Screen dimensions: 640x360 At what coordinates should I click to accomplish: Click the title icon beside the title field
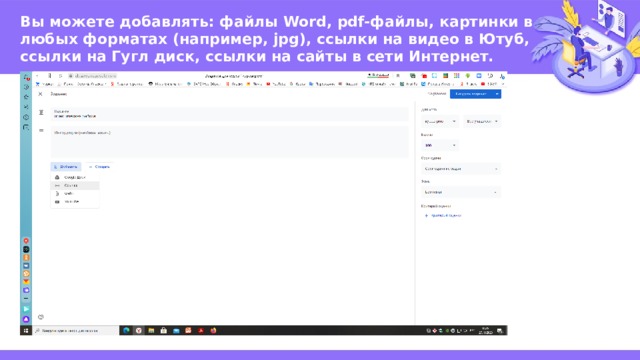point(41,112)
